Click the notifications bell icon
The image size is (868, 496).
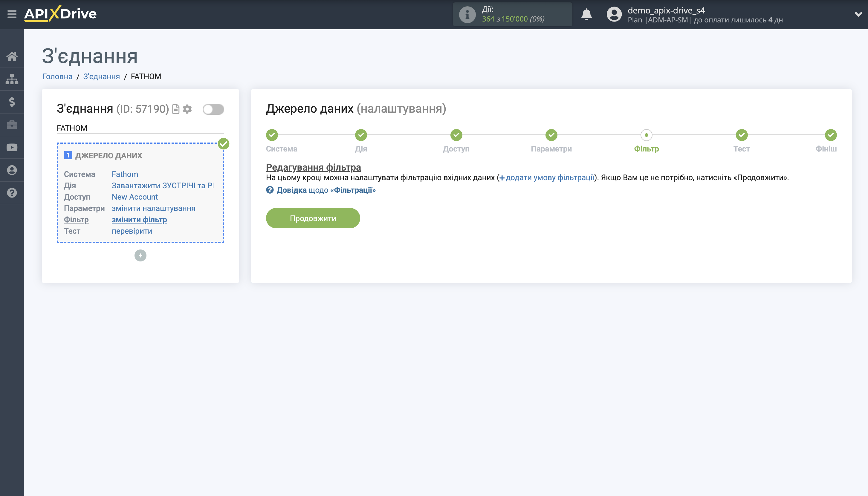click(x=586, y=14)
